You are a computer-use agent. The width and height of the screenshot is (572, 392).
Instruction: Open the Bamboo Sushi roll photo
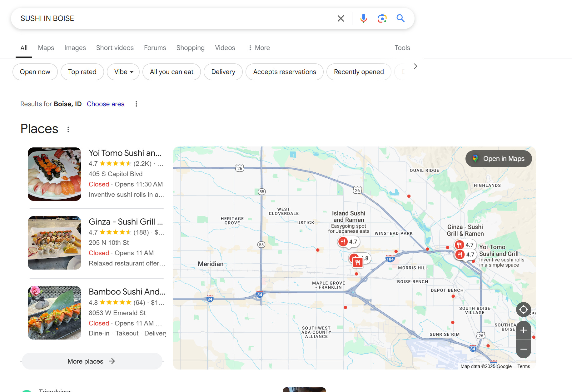point(54,313)
